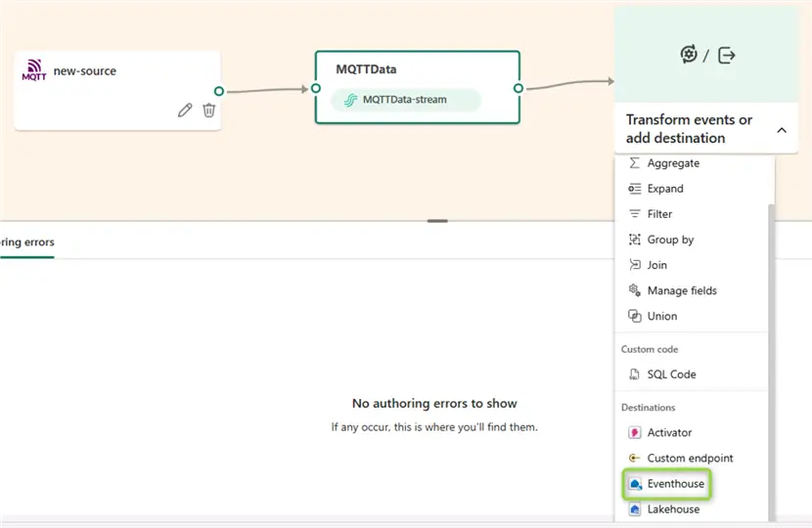This screenshot has width=812, height=528.
Task: Select the MQTTData stream node title
Action: (x=366, y=69)
